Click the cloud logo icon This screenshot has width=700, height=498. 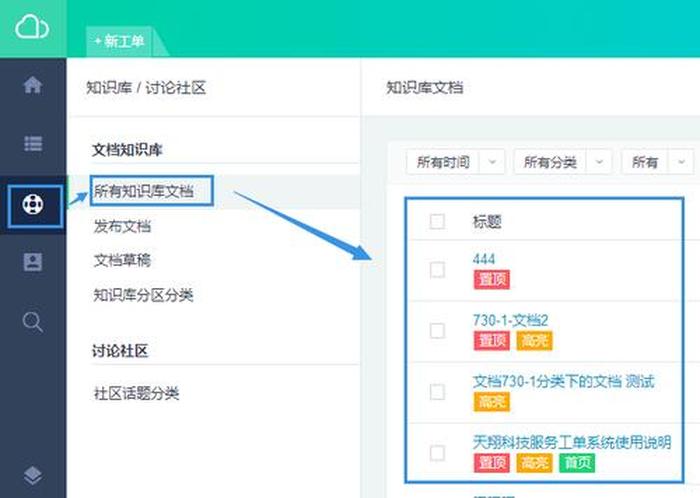tap(32, 27)
